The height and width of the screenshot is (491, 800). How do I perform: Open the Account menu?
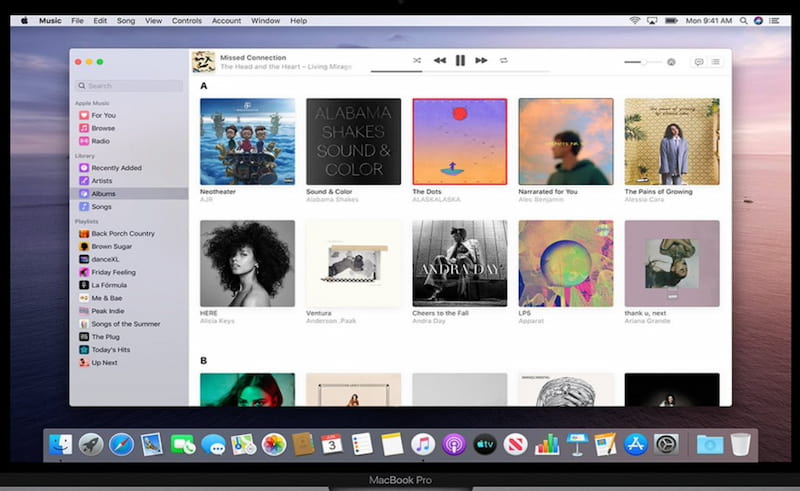tap(227, 21)
